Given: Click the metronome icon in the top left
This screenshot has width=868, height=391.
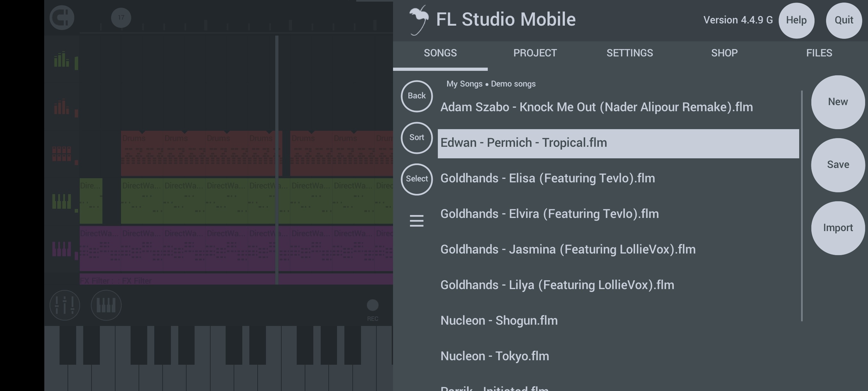Looking at the screenshot, I should [62, 18].
